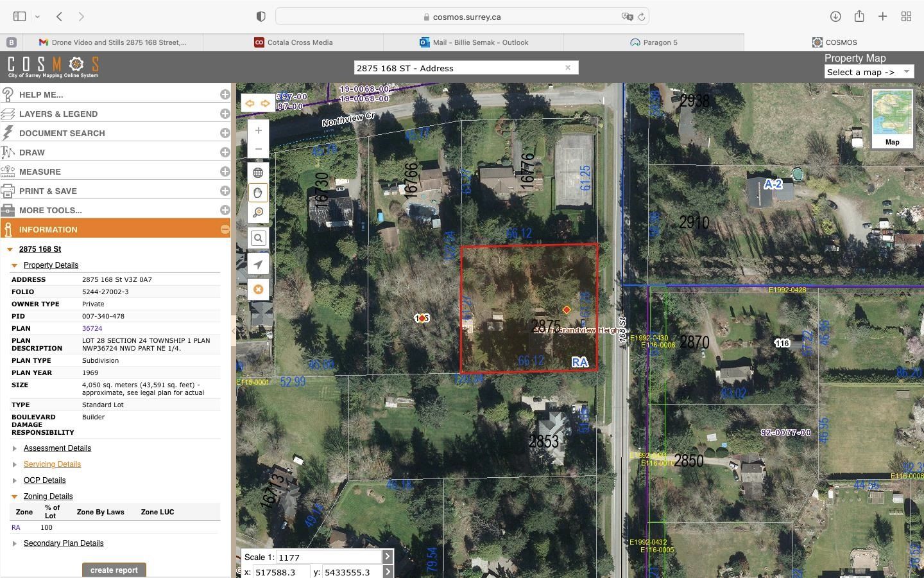Click the Map basemap thumbnail
Image resolution: width=924 pixels, height=578 pixels.
[892, 119]
